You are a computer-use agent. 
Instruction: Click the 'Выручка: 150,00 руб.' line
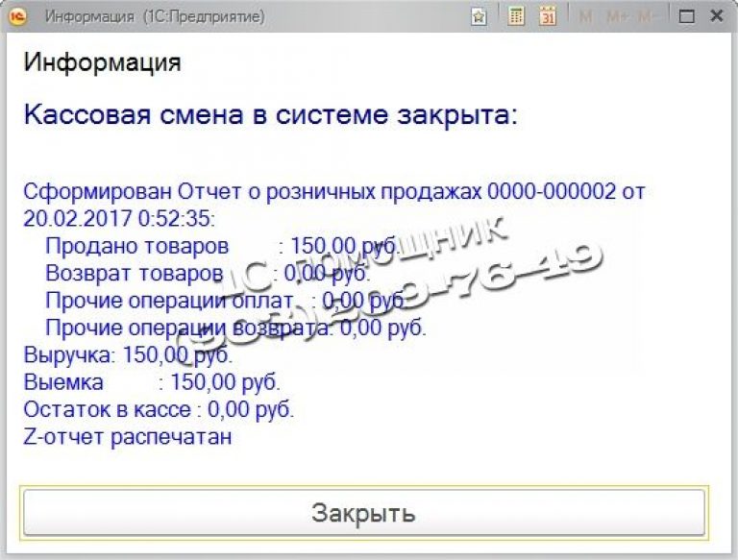click(x=127, y=355)
